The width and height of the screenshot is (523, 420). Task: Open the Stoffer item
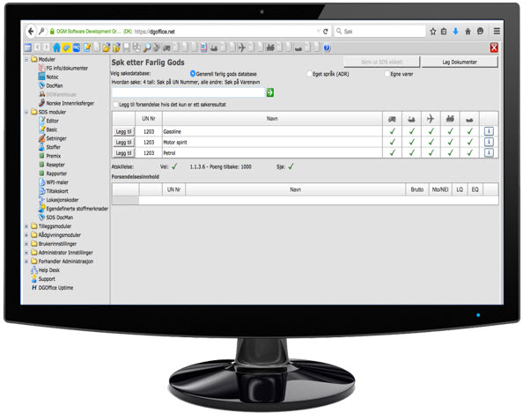(x=54, y=147)
